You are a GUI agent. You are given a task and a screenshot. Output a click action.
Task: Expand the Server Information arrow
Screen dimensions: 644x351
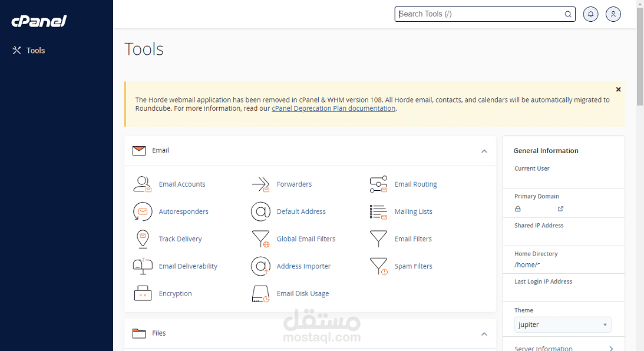click(x=611, y=349)
